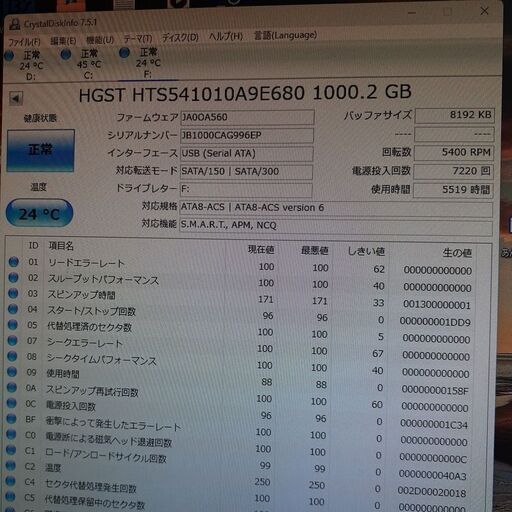
Task: Click status icon for ID 0A スピンアップ再試行回数
Action: point(12,388)
